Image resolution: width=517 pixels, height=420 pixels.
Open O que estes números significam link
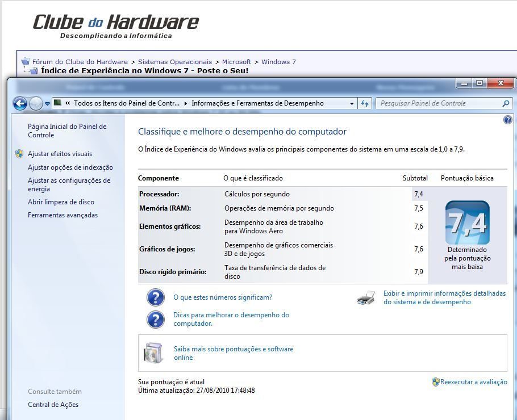coord(223,297)
